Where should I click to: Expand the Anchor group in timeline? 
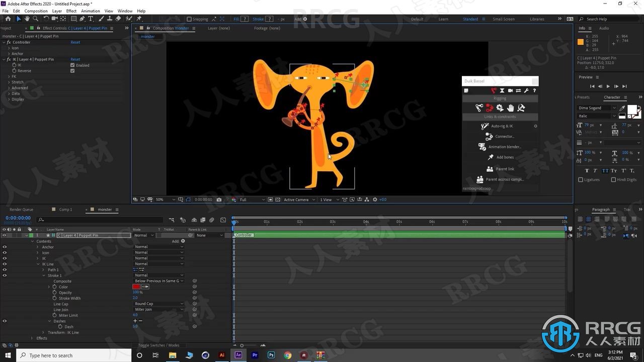(38, 247)
